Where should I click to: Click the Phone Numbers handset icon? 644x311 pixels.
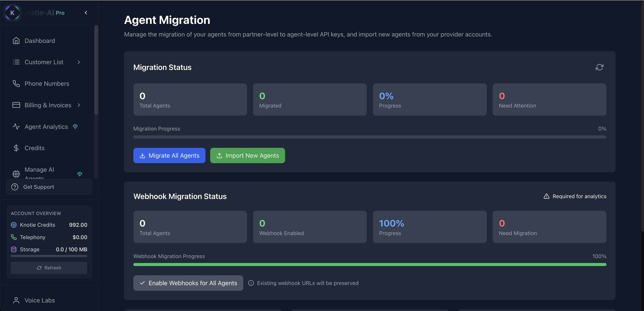tap(16, 83)
